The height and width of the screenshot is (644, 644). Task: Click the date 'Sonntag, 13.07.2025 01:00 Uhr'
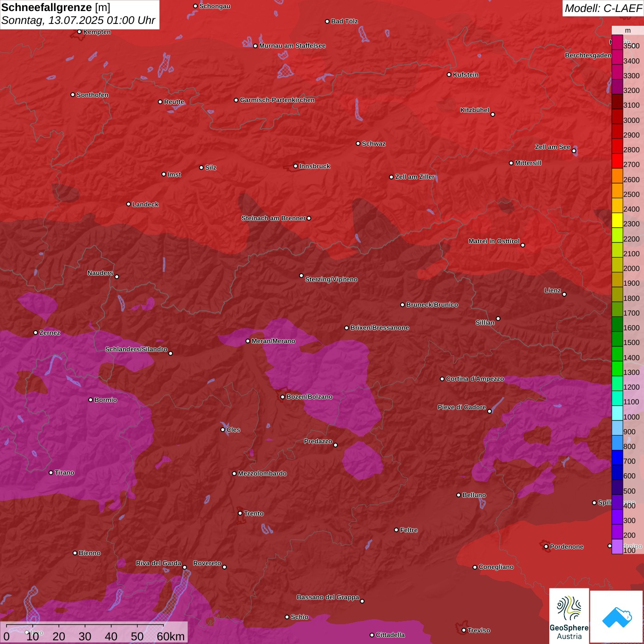(x=78, y=21)
